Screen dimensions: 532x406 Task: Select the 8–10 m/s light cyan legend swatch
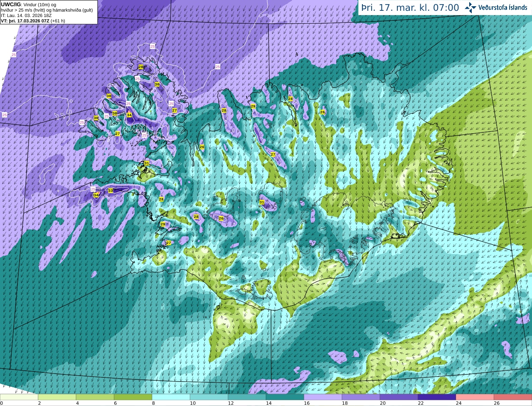pyautogui.click(x=171, y=397)
